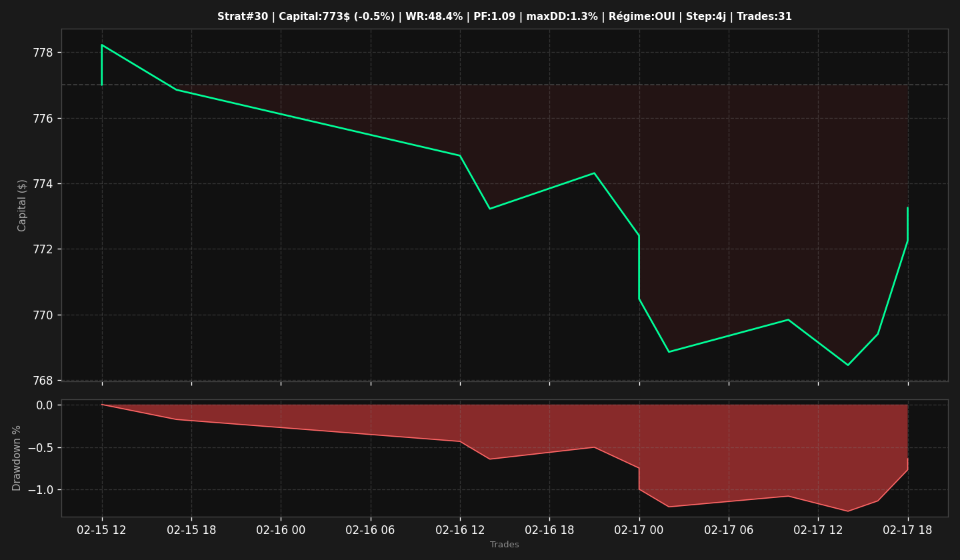Viewport: 960px width, 560px height.
Task: Click the equity curve's last point near 773
Action: [907, 207]
